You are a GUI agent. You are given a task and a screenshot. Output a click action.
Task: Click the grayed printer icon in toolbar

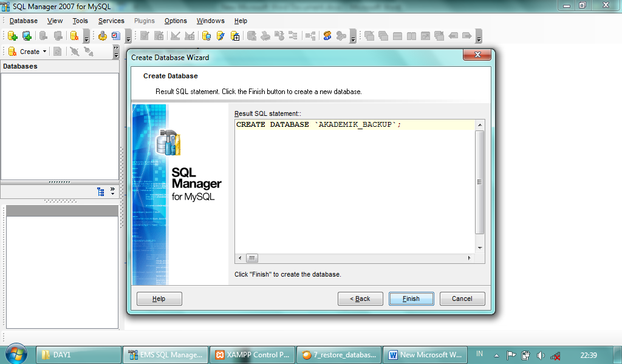[x=265, y=36]
